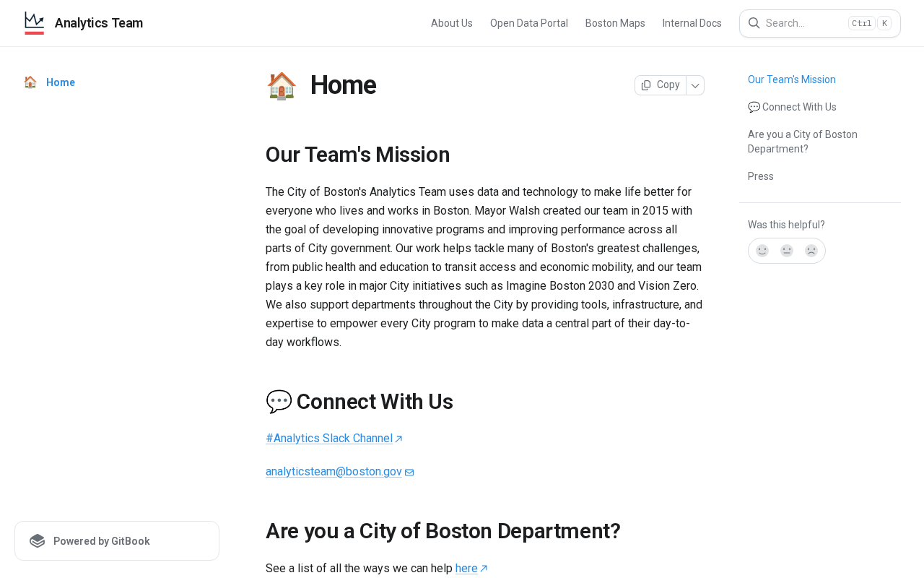Open the Boston Maps nav link
Viewport: 924px width, 578px height.
[615, 23]
